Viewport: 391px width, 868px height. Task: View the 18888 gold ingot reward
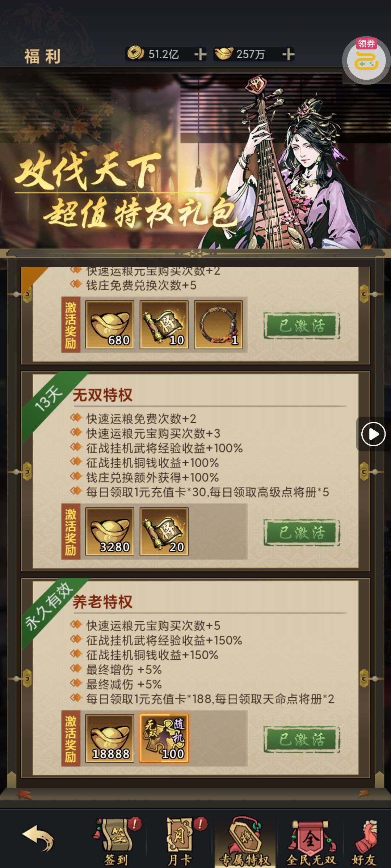pos(110,738)
